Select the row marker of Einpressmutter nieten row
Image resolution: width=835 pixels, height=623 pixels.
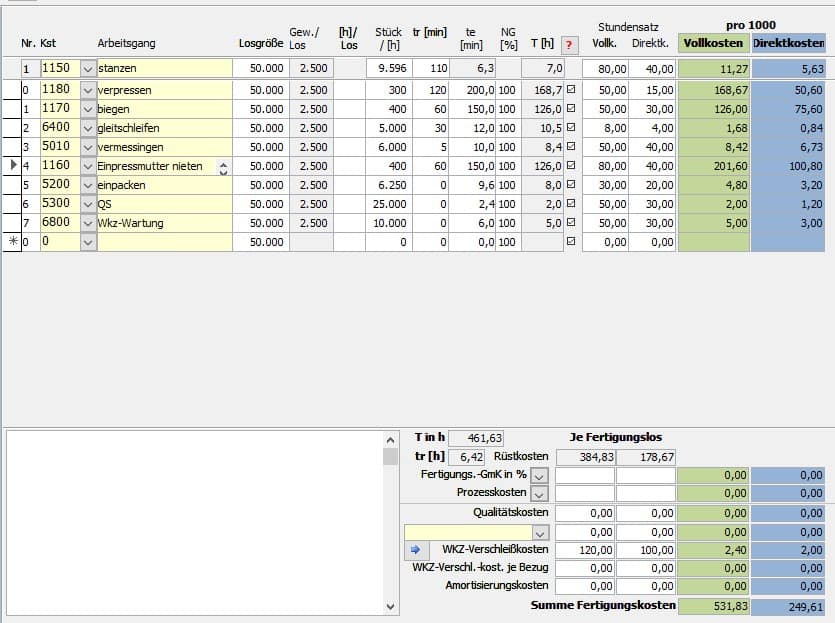(13, 166)
